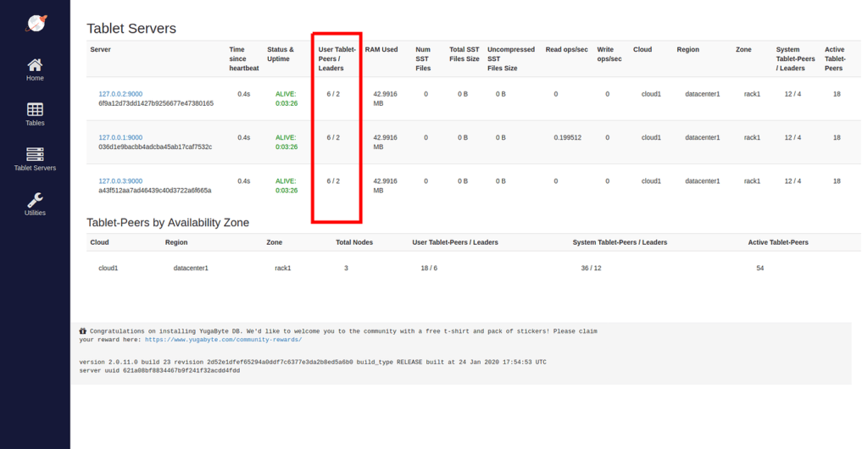Click the Status & Uptime column header
The image size is (868, 449).
[x=281, y=54]
